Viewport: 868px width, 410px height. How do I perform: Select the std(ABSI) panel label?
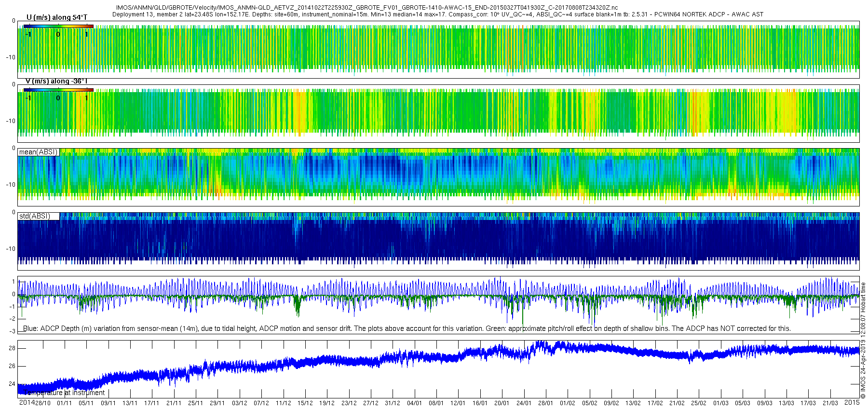(x=35, y=216)
